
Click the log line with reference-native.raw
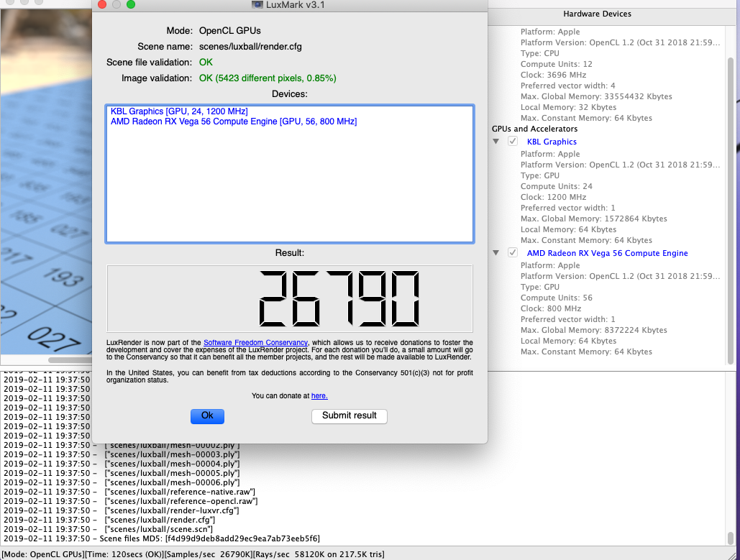coord(129,492)
